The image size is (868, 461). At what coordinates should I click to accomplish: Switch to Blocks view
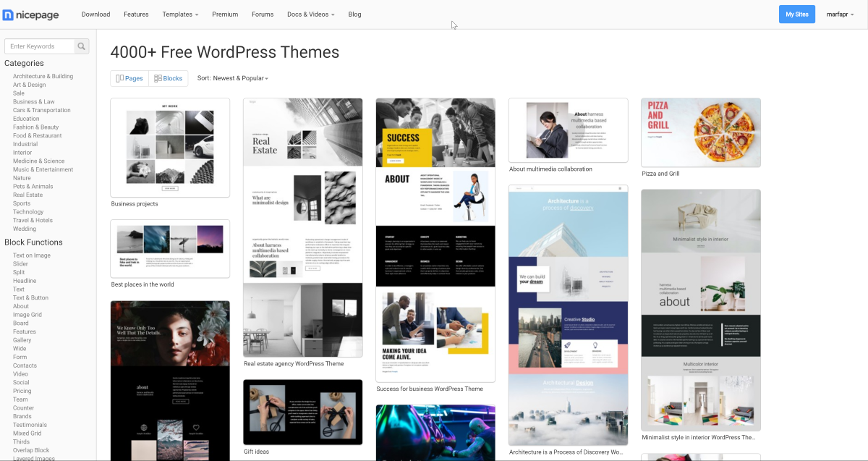[x=169, y=78]
